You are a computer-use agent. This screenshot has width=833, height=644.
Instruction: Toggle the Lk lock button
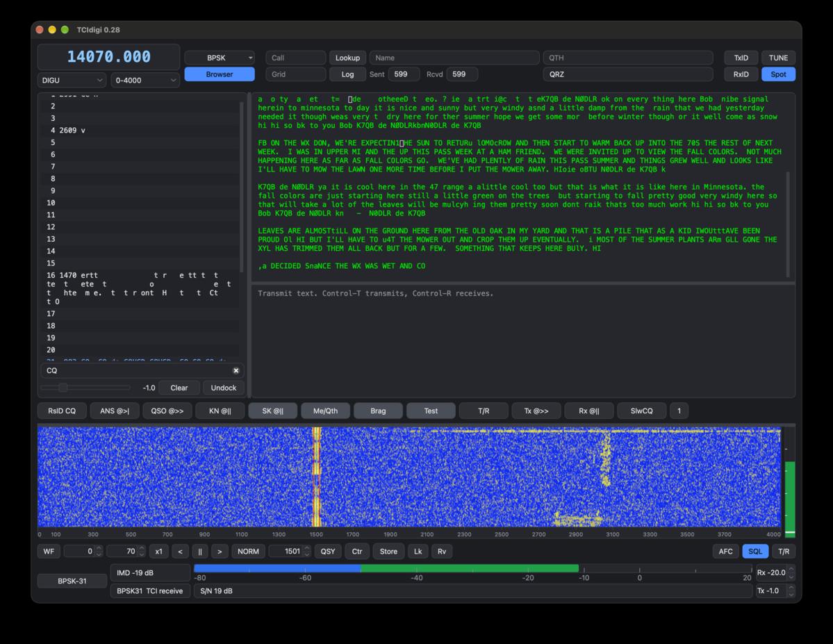point(418,551)
